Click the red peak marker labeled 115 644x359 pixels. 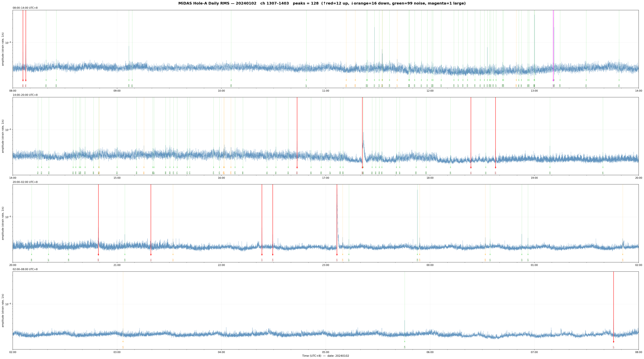[x=337, y=254]
